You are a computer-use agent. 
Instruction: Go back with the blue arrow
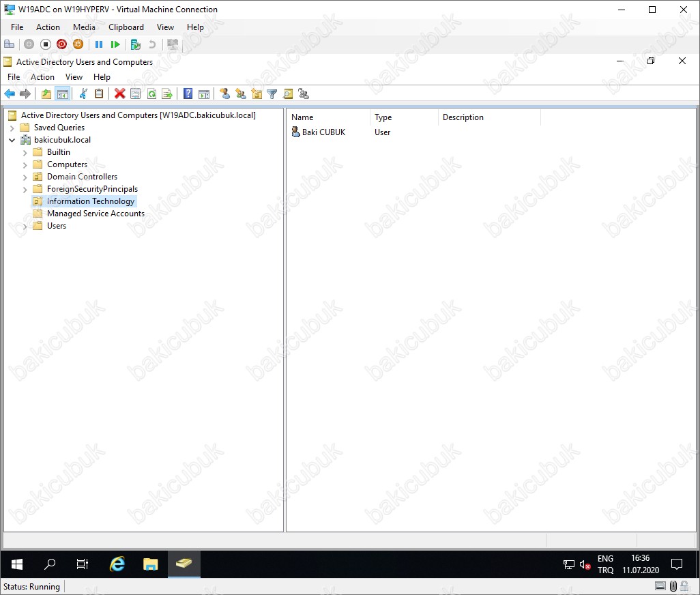pos(10,93)
